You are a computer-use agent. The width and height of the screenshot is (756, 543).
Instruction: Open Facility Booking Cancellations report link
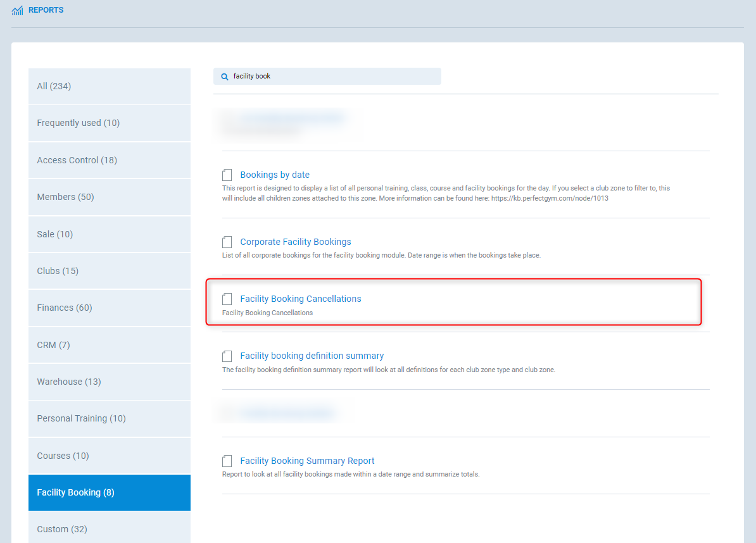click(x=300, y=299)
